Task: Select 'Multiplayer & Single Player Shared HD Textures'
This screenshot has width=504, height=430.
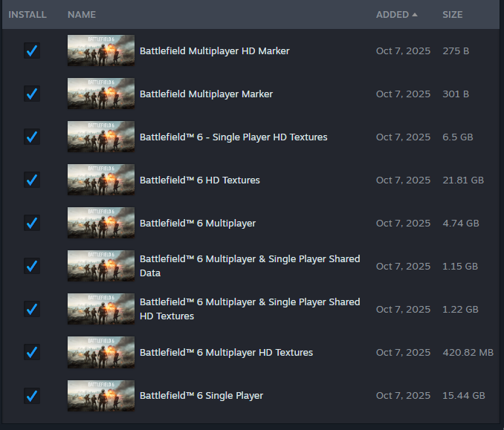Action: (x=250, y=309)
